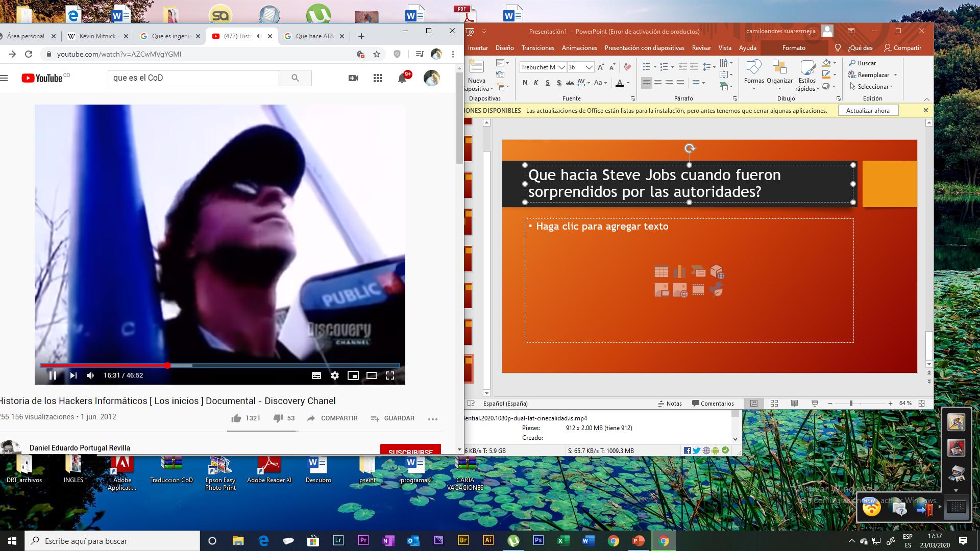Insert table icon in content placeholder
Screen dimensions: 980x551
(x=661, y=272)
